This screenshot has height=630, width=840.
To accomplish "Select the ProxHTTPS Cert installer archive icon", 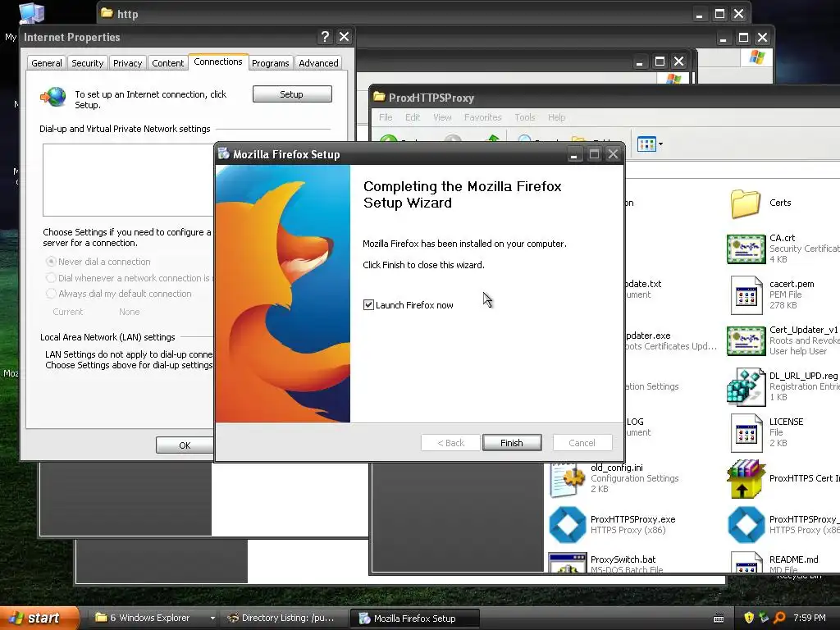I will pos(746,479).
